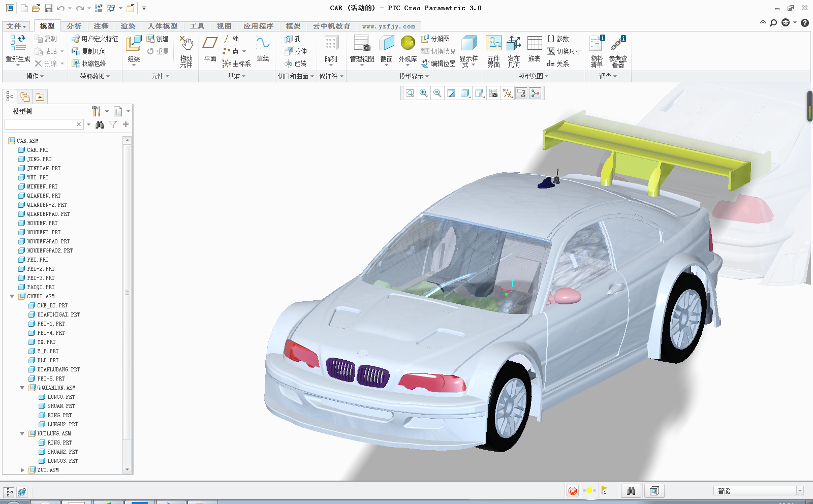Image resolution: width=813 pixels, height=504 pixels.
Task: Click 复制几何 button
Action: tap(88, 51)
